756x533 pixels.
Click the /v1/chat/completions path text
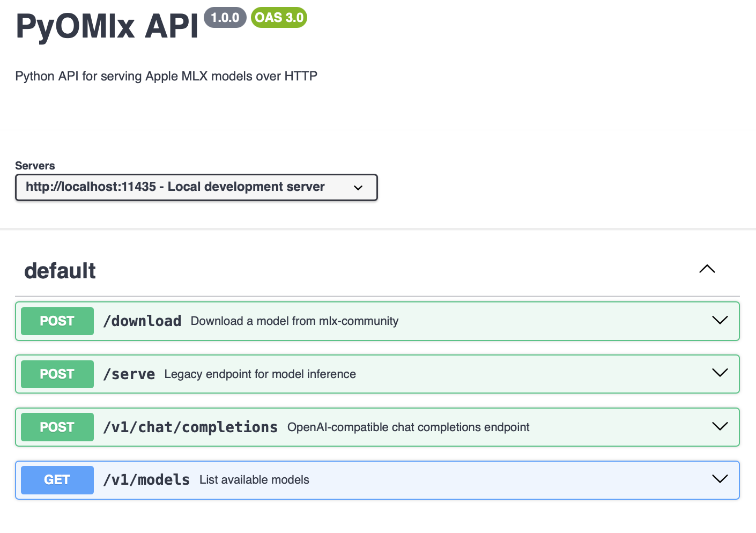click(x=190, y=427)
